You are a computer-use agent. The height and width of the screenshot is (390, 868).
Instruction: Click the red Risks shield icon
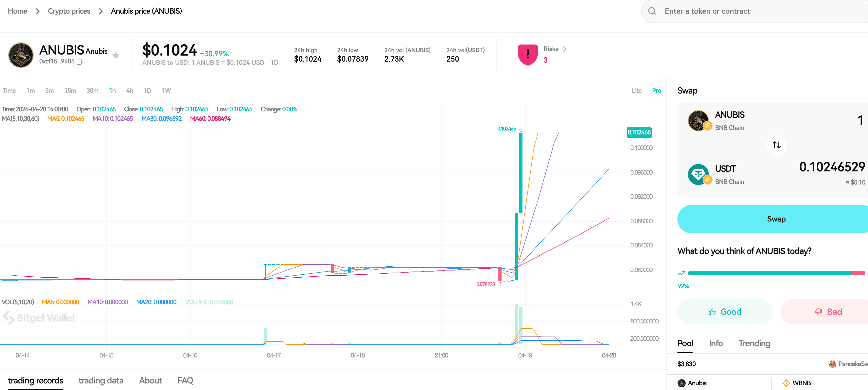point(527,55)
